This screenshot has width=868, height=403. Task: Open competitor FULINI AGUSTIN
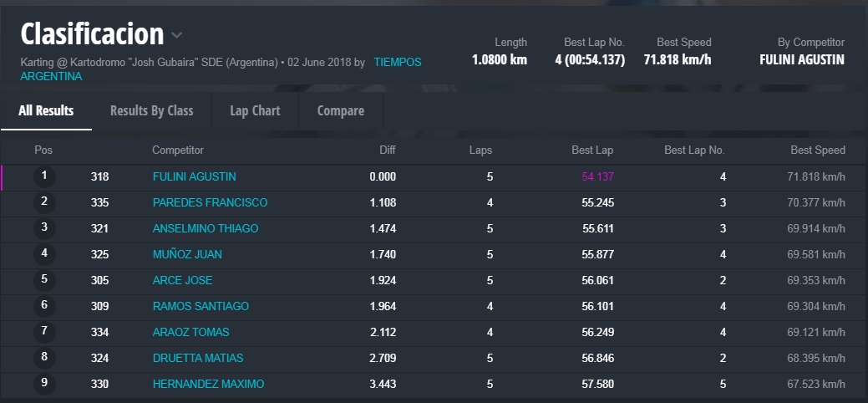[194, 176]
